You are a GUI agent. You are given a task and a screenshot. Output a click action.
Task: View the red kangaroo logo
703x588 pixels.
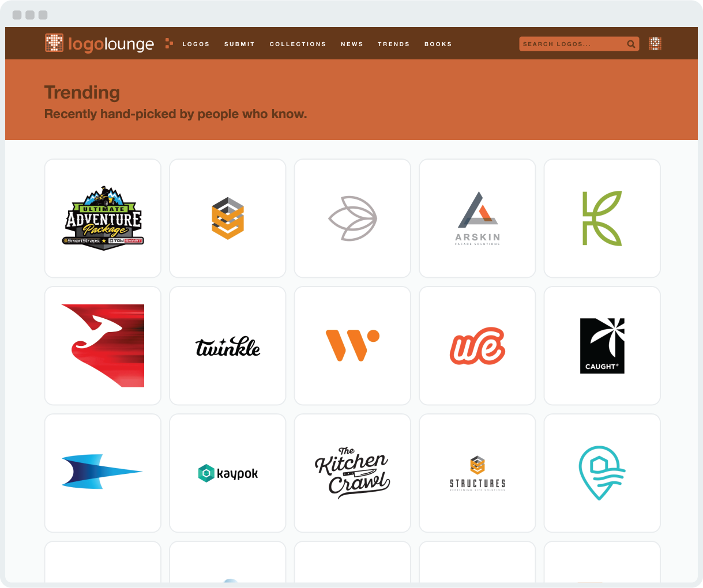pos(103,346)
